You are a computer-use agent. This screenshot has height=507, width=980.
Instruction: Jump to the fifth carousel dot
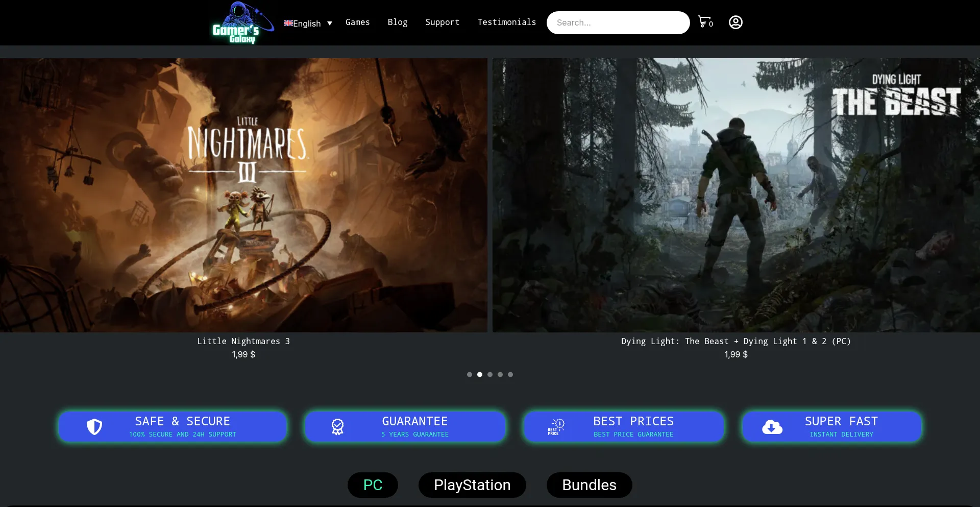point(510,375)
